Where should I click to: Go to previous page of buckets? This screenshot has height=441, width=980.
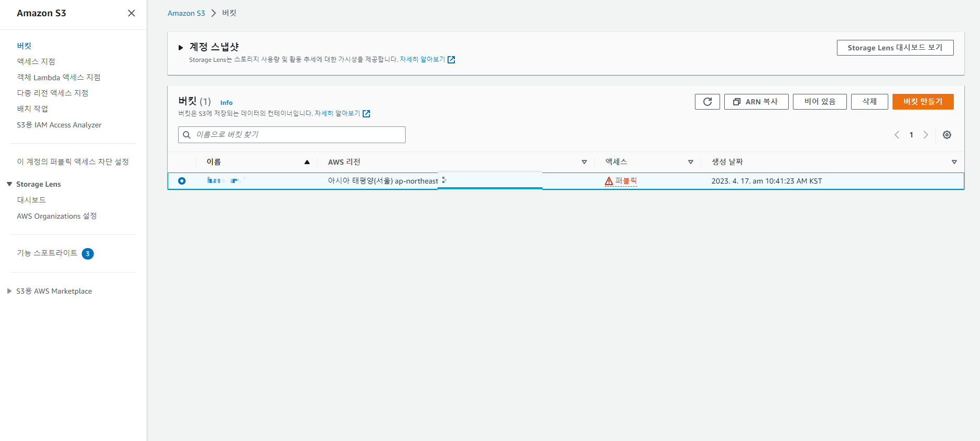click(897, 135)
